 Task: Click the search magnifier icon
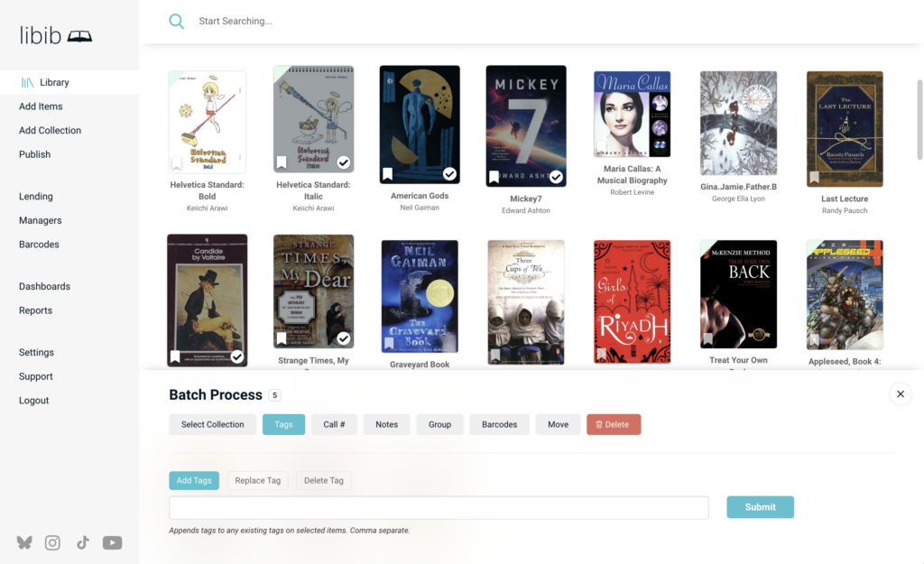coord(176,22)
